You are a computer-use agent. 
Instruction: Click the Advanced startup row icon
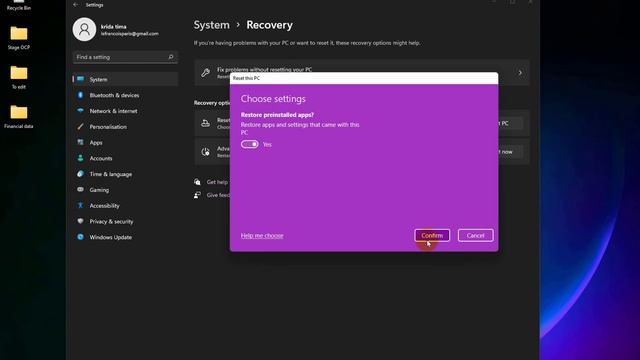[x=205, y=152]
